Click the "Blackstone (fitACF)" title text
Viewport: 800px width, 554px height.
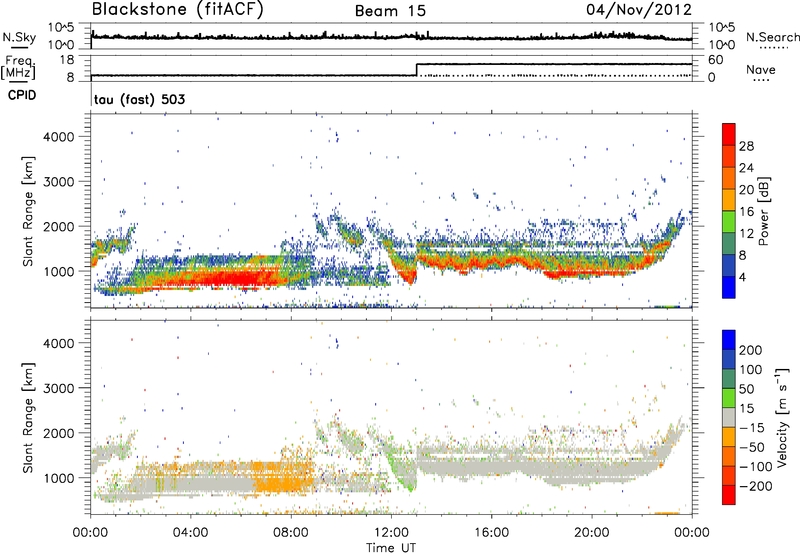tap(178, 9)
